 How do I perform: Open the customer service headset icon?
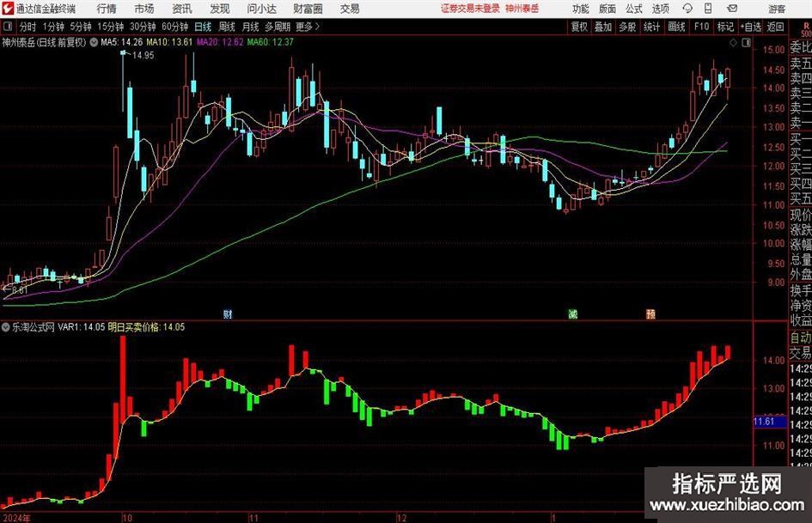click(x=687, y=9)
